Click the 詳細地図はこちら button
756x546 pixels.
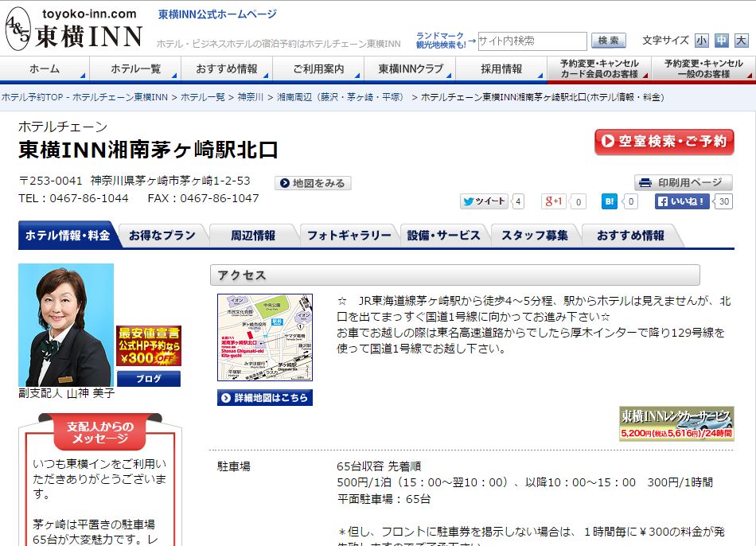click(x=265, y=397)
